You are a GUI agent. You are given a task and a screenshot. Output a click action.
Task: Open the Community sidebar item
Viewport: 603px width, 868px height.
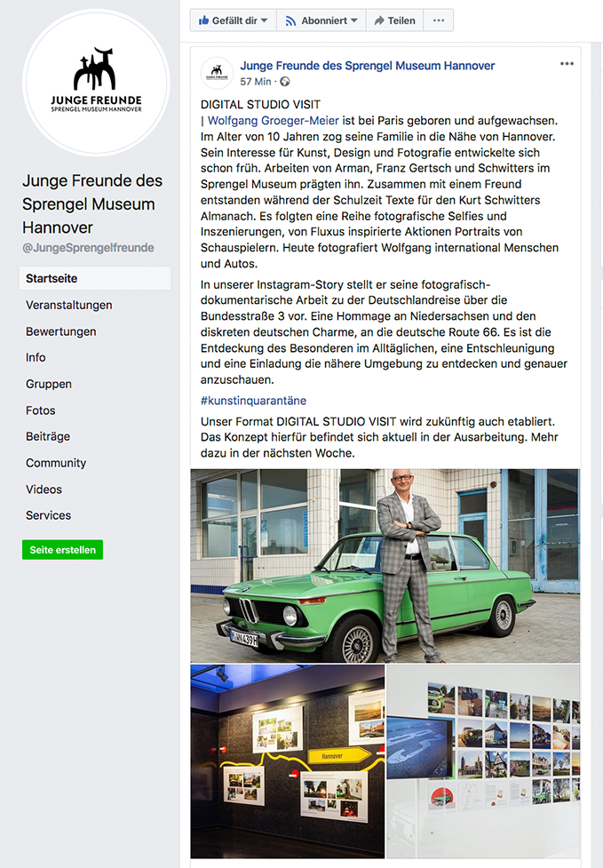click(56, 463)
